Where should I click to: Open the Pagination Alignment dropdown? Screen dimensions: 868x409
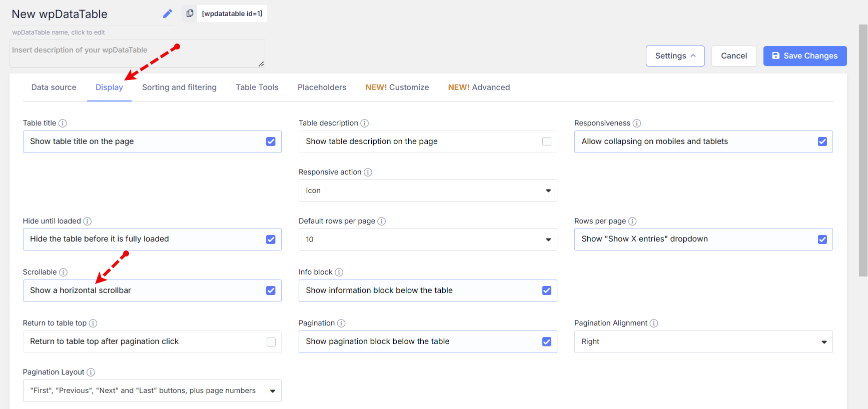(x=703, y=341)
